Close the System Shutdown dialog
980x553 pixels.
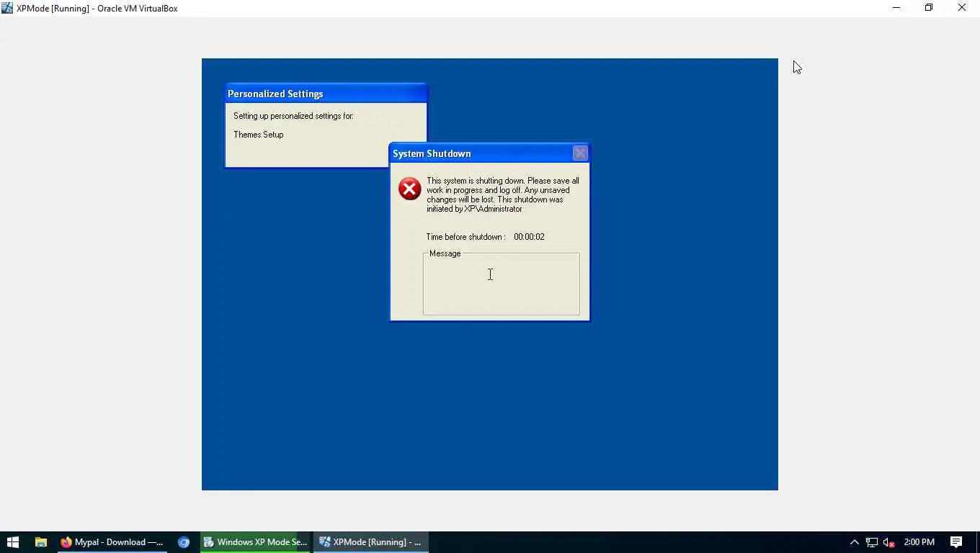(x=580, y=153)
